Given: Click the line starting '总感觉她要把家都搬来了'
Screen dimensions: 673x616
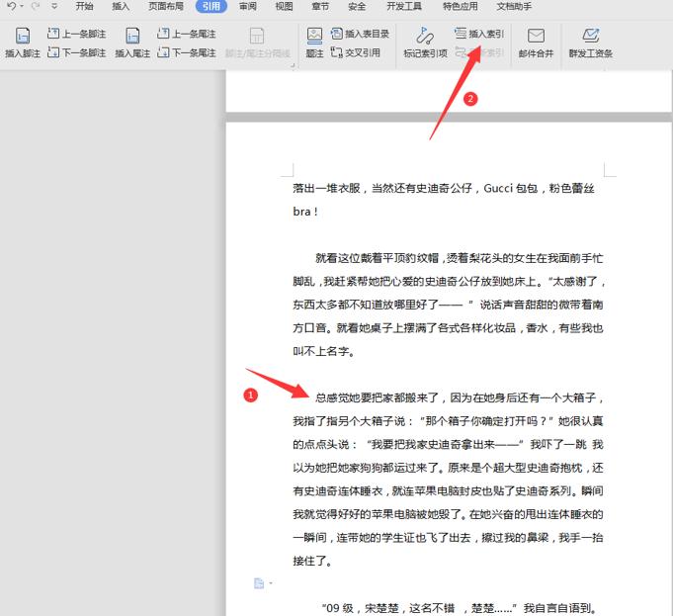Looking at the screenshot, I should [459, 397].
